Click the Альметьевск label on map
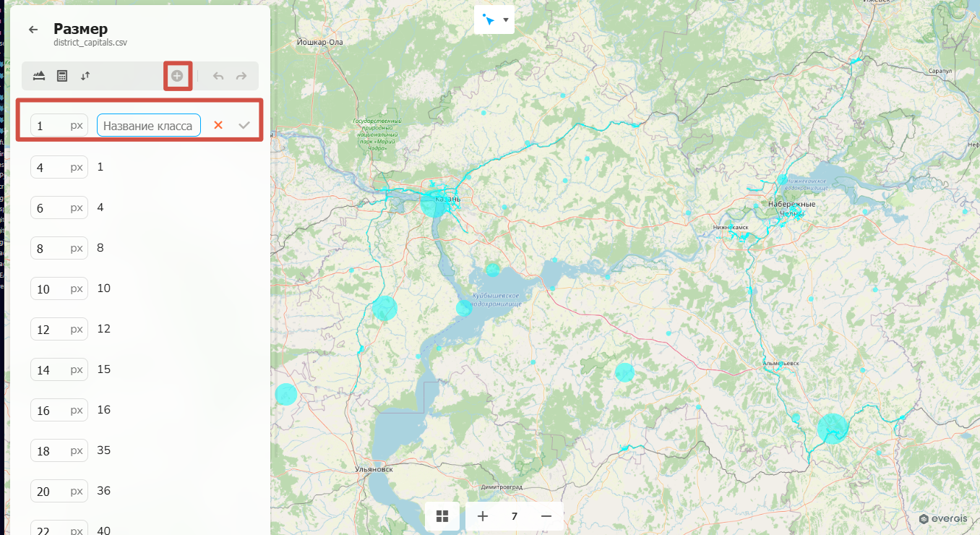The image size is (980, 535). click(x=781, y=362)
